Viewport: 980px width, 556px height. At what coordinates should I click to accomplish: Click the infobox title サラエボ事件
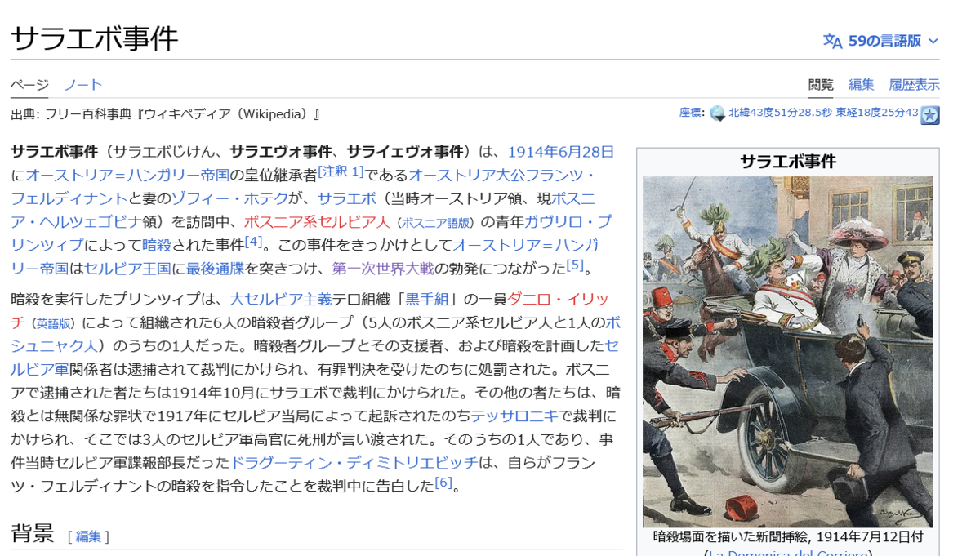[788, 161]
